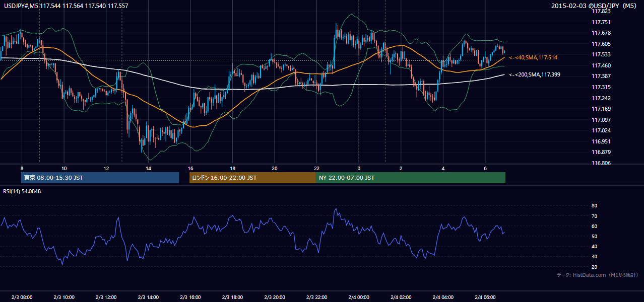
Task: Click the '2/3 10:00' bottom date label
Action: (64, 297)
